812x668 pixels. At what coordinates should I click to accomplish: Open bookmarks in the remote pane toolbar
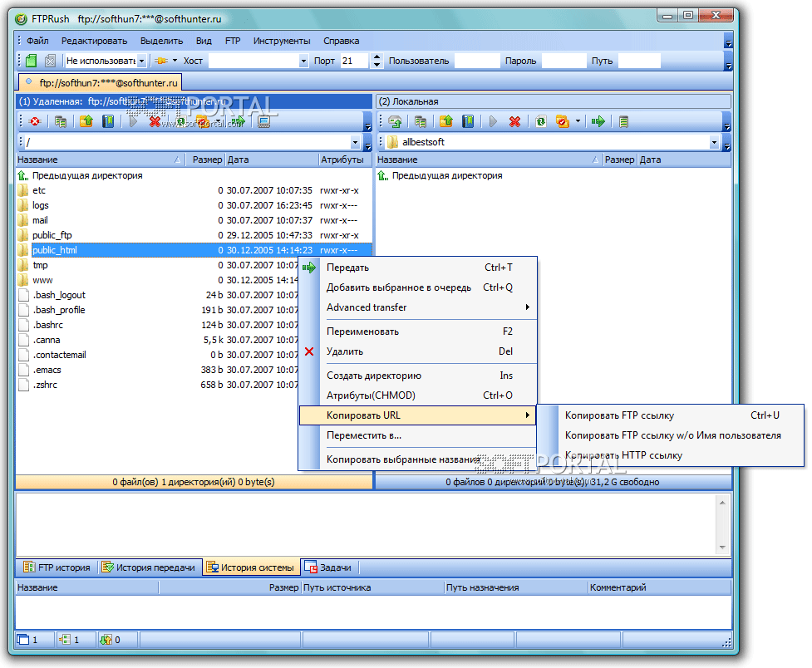click(x=108, y=121)
